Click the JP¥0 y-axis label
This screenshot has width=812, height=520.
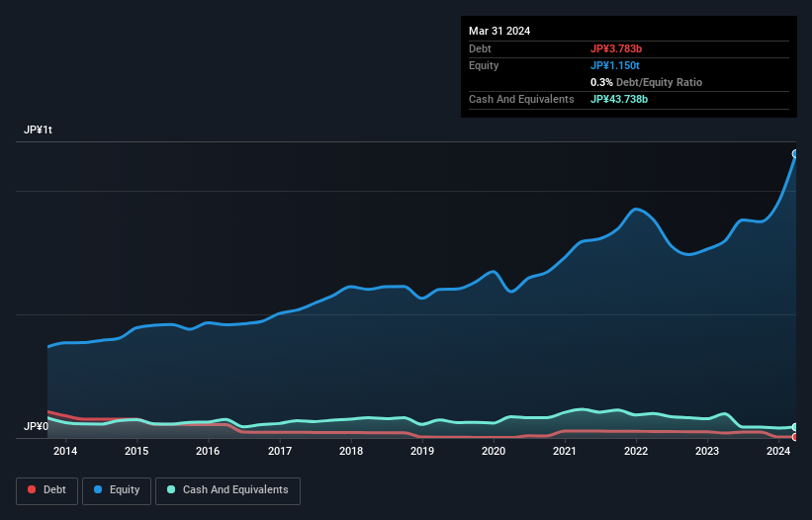click(37, 426)
